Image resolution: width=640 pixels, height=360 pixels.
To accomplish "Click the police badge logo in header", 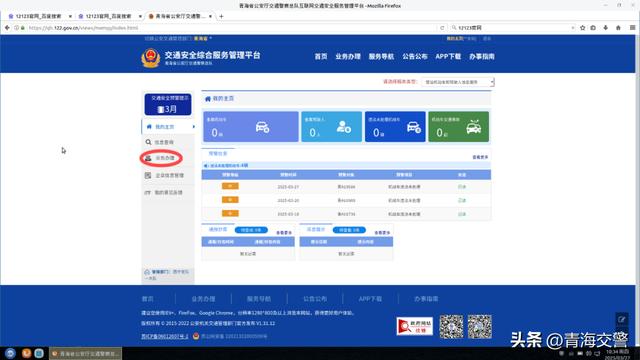I will (x=151, y=58).
